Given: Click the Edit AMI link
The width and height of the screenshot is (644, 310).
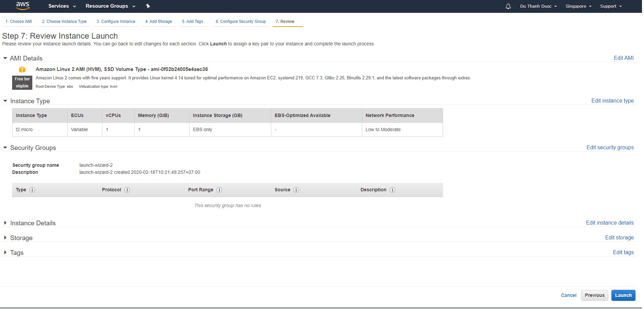Looking at the screenshot, I should 623,58.
